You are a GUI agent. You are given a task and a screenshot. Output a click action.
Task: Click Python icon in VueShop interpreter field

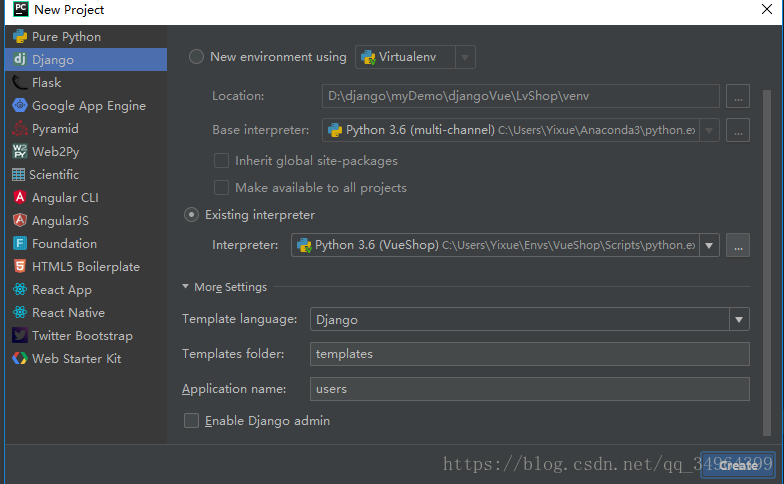point(304,246)
